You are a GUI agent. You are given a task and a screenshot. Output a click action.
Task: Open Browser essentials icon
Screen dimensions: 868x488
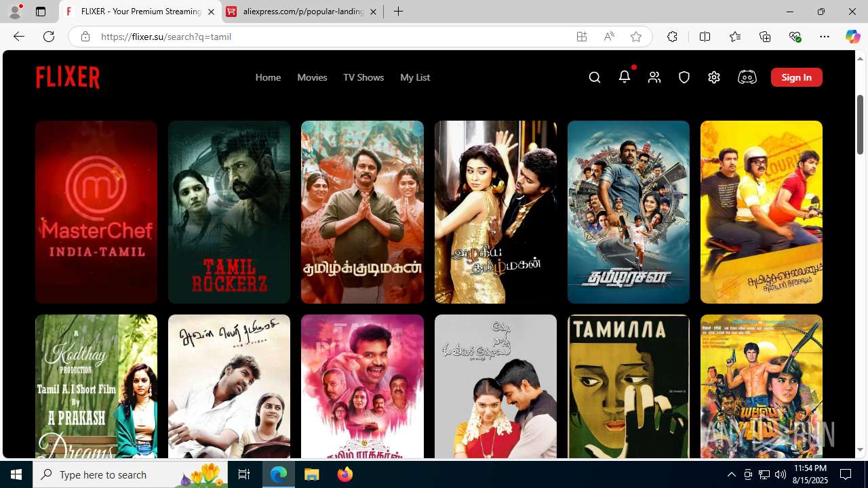tap(795, 37)
